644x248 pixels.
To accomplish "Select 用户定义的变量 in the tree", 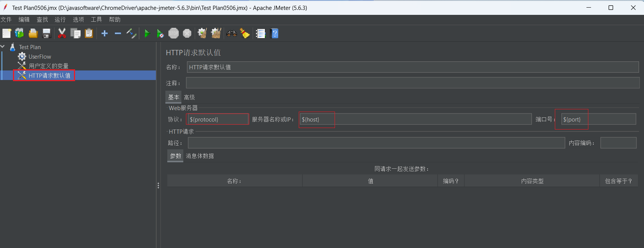I will coord(48,66).
